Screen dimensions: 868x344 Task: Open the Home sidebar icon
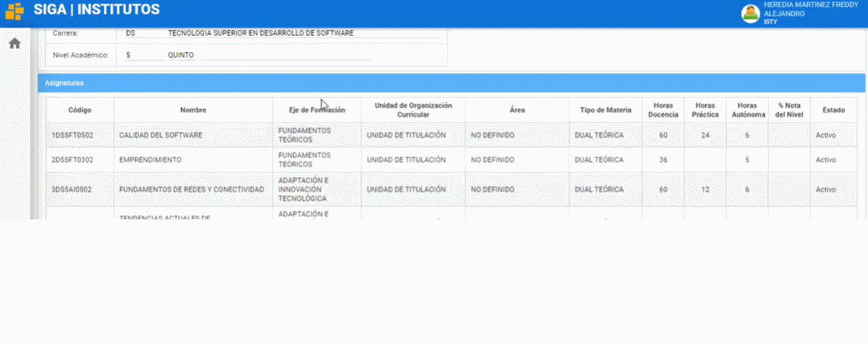14,44
